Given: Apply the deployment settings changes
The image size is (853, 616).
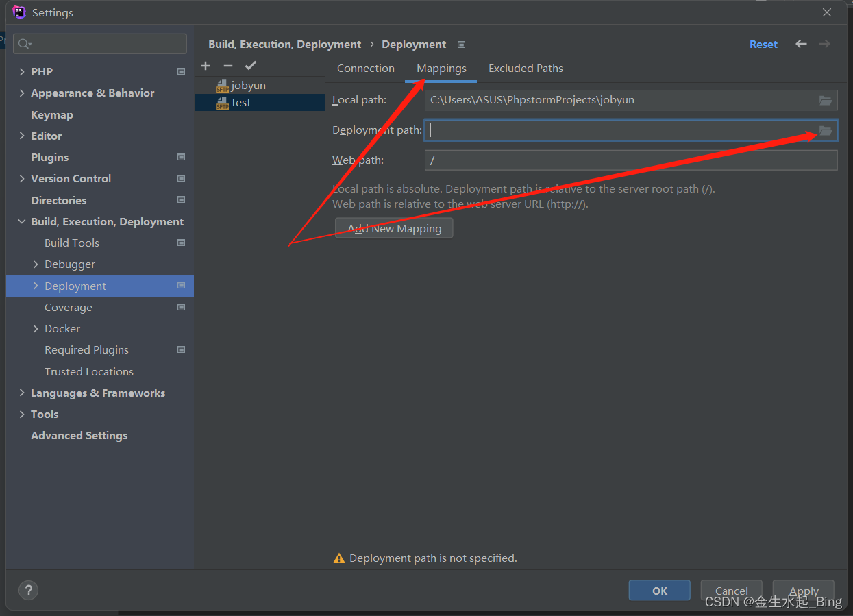Looking at the screenshot, I should coord(803,590).
